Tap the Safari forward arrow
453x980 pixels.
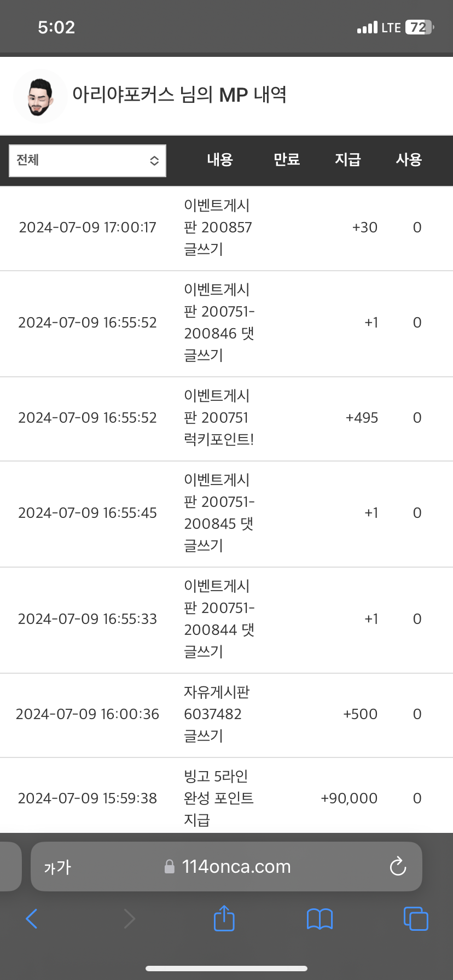tap(129, 919)
